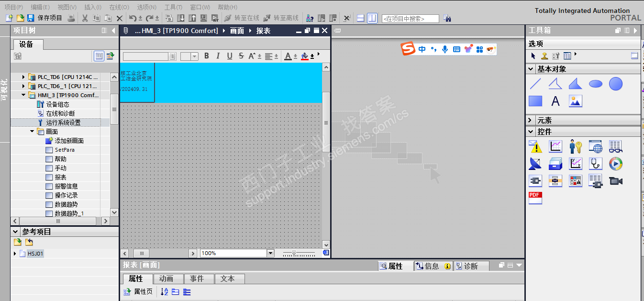Toggle the details view button in project tree
Screen dimensions: 644x301
[x=99, y=56]
